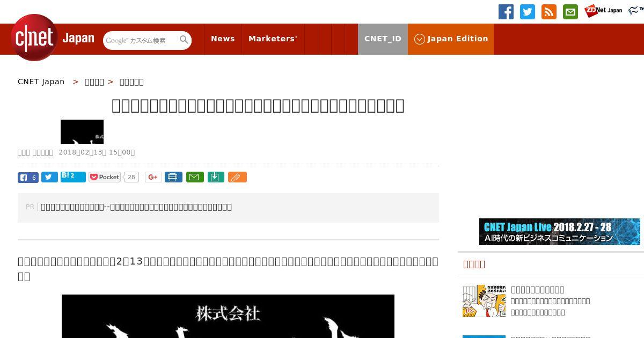Viewport: 644px width, 338px height.
Task: Open the News menu item
Action: (223, 39)
